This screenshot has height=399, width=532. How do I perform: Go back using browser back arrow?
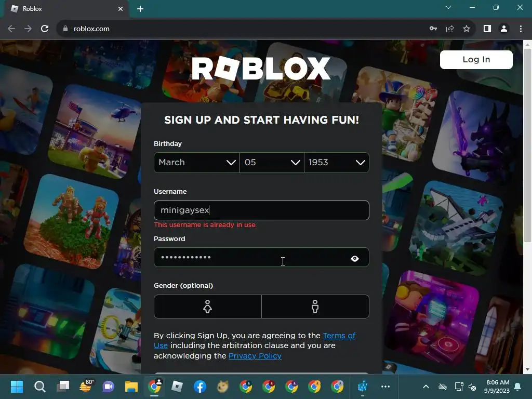pyautogui.click(x=11, y=29)
